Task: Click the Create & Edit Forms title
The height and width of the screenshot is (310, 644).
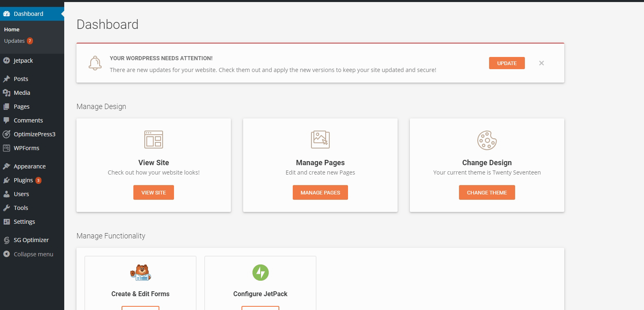Action: pos(140,294)
